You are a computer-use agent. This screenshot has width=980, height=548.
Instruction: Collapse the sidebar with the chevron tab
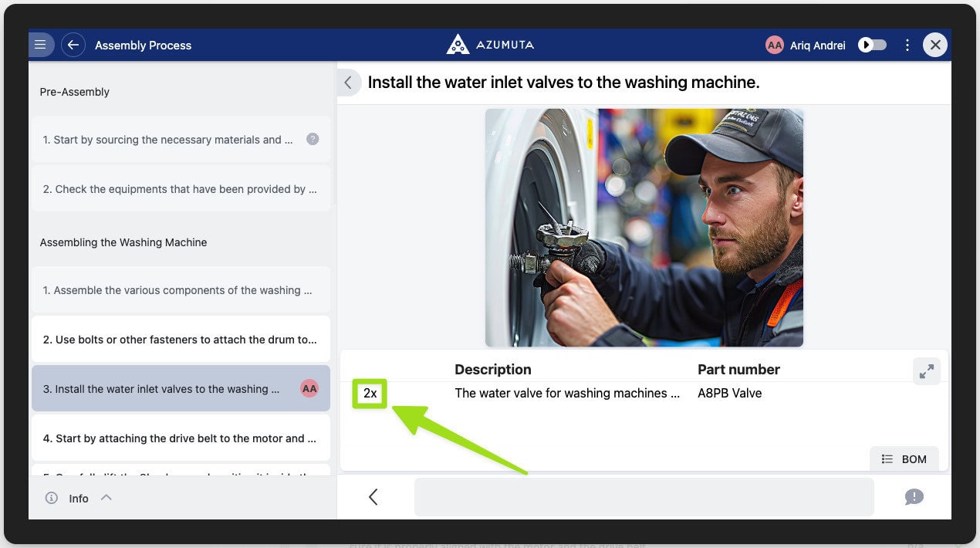[348, 83]
